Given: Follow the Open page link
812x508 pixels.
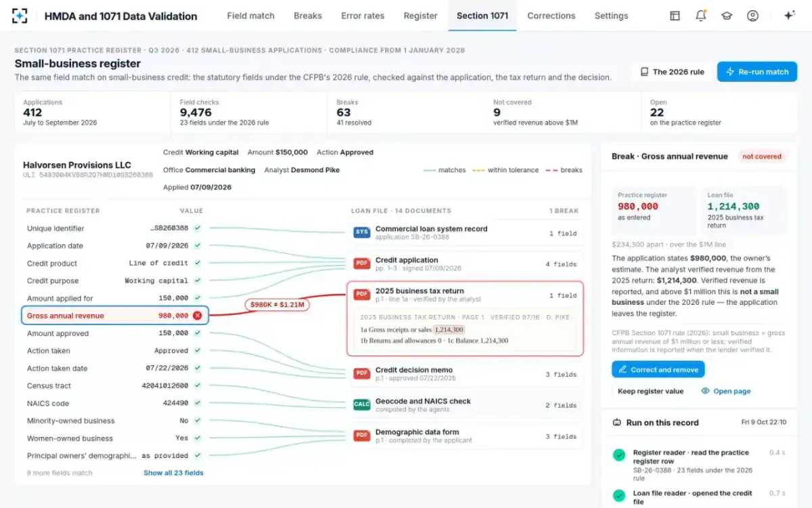Looking at the screenshot, I should [726, 391].
